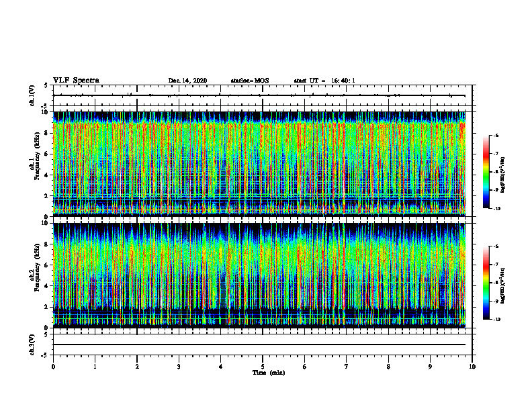This screenshot has width=532, height=411.
Task: Click the "3" tick on the Time axis
Action: [179, 367]
